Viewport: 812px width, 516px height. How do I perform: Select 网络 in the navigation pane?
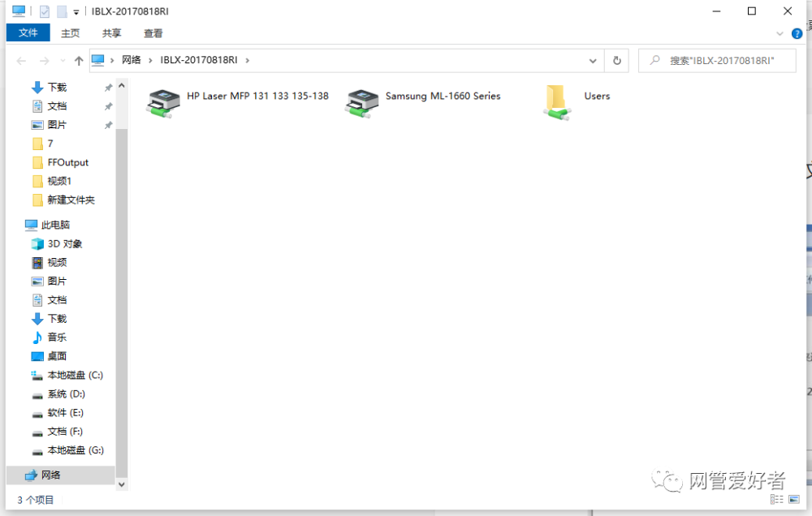click(x=61, y=475)
